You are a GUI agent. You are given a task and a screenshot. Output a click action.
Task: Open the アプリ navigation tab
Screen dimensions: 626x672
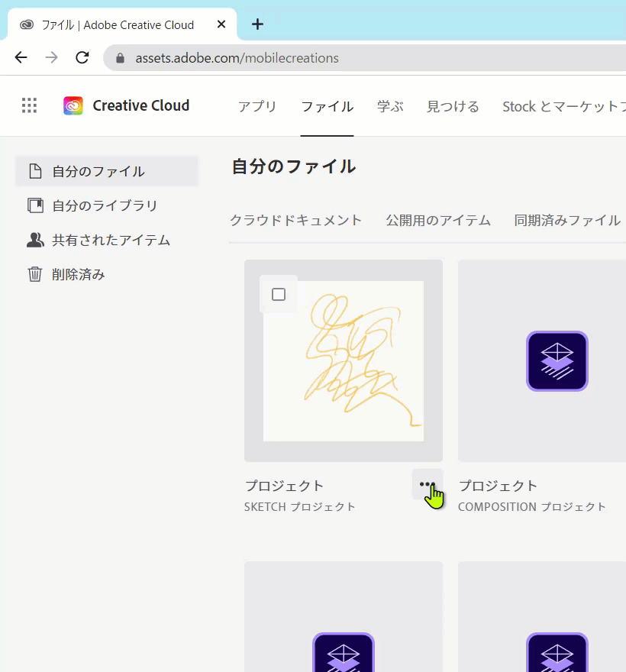tap(257, 107)
